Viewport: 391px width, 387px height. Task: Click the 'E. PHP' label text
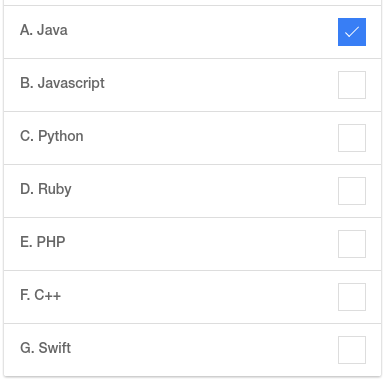point(43,242)
